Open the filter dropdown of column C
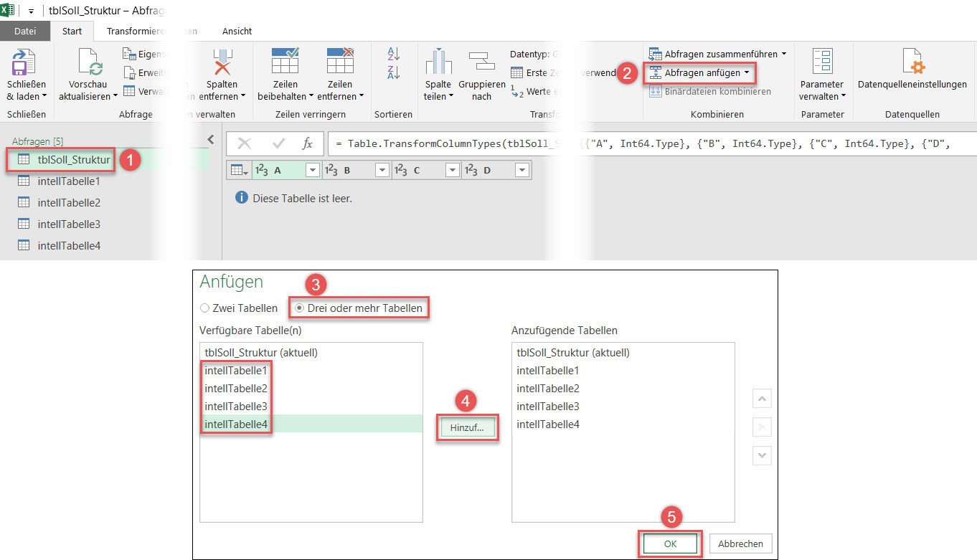Viewport: 977px width, 560px height. click(452, 171)
